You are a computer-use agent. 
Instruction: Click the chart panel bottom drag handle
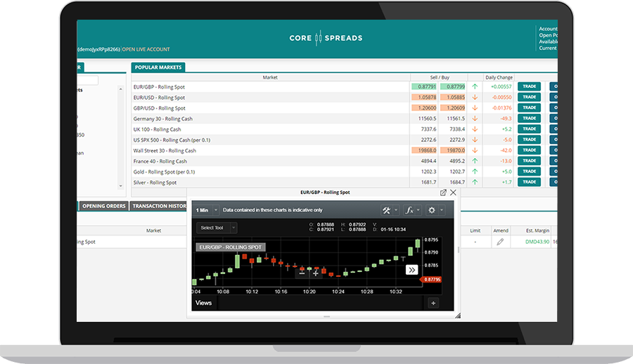326,317
